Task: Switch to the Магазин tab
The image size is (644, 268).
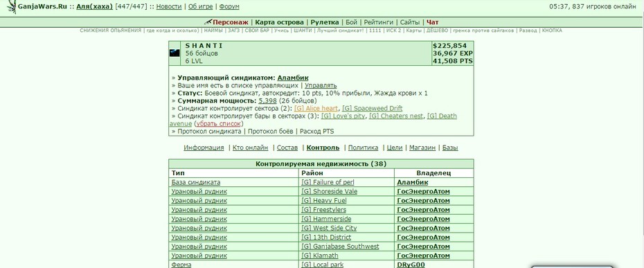Action: point(422,148)
